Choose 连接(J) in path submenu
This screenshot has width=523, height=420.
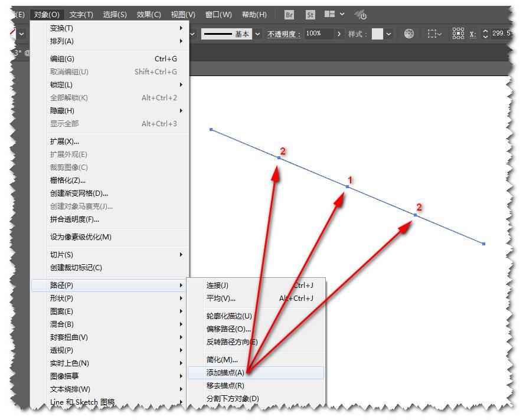[x=256, y=286]
